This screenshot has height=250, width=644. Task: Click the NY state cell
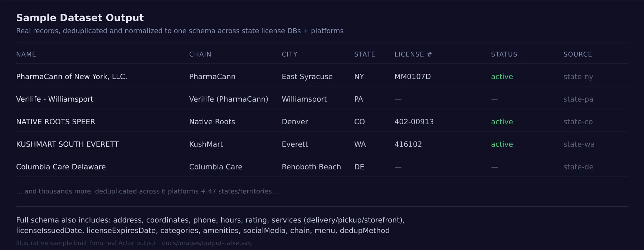(359, 77)
